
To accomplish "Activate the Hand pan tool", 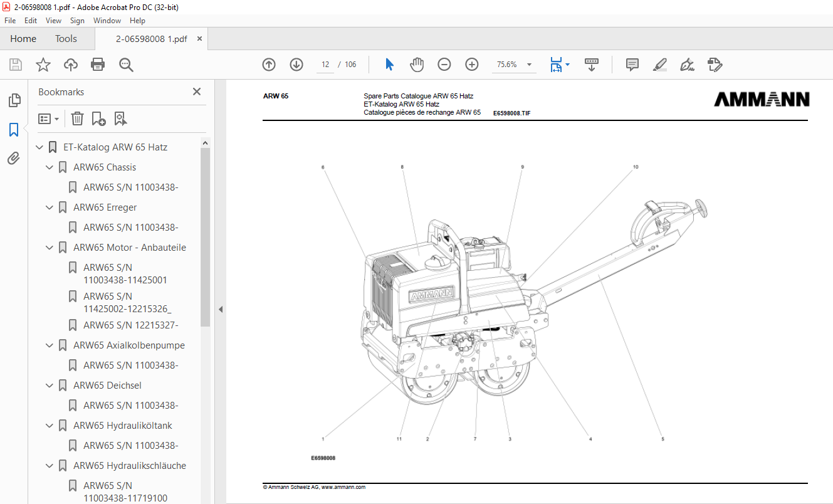I will (x=417, y=65).
